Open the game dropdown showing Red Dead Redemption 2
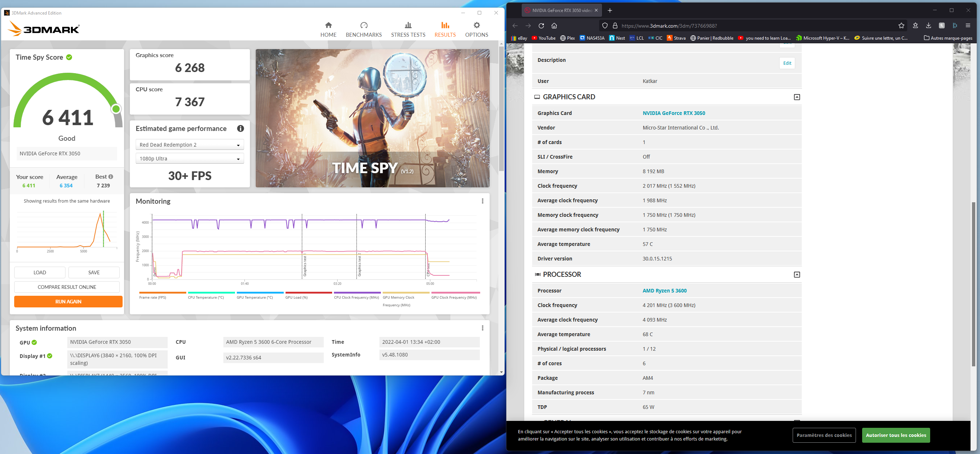Image resolution: width=980 pixels, height=454 pixels. point(190,145)
